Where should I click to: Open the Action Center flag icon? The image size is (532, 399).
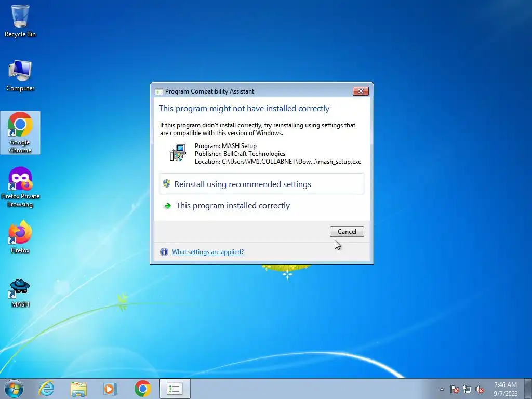click(455, 389)
